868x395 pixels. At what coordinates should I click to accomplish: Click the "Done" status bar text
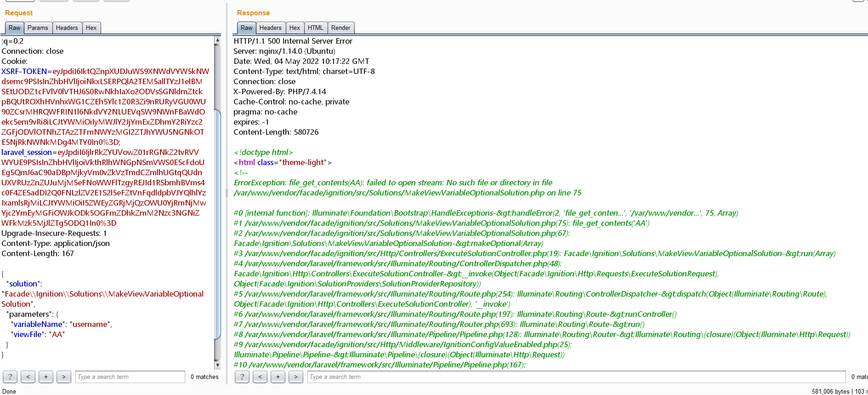9,391
